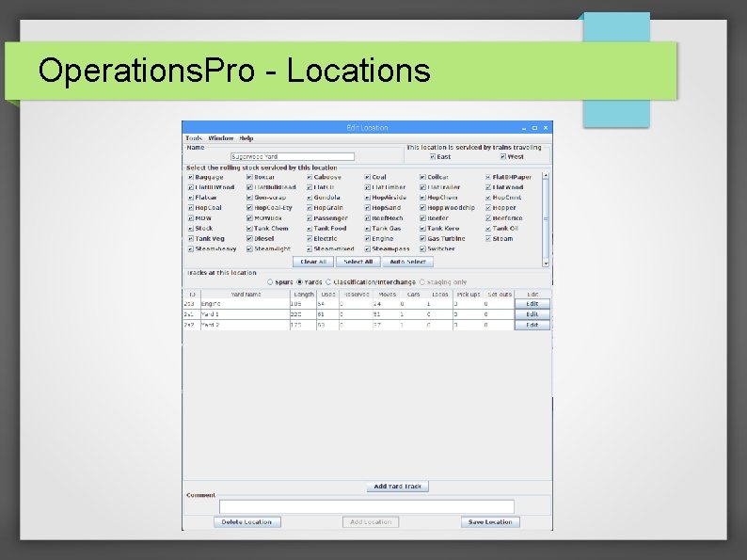The height and width of the screenshot is (560, 747).
Task: Open the Tools menu
Action: 194,138
